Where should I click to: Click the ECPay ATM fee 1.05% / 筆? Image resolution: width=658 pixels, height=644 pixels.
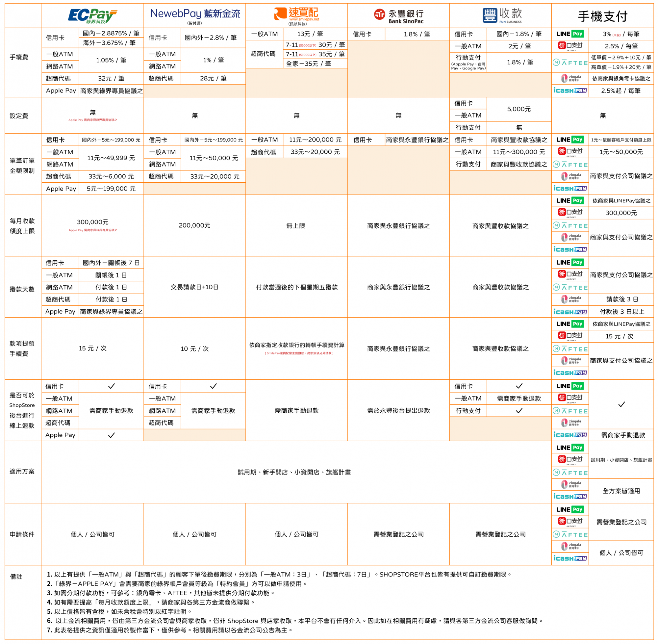(111, 60)
